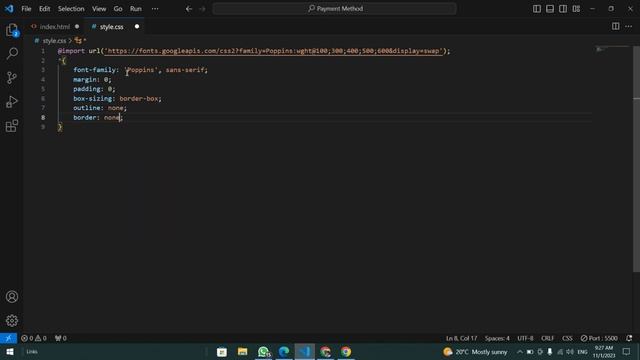Close the style.css unsaved dot
This screenshot has height=360, width=640.
pos(137,27)
